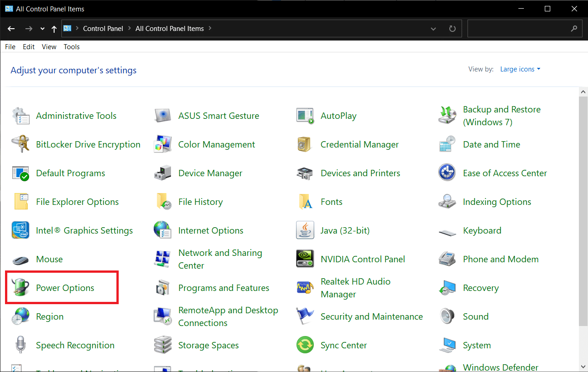Go back with the Back arrow
588x372 pixels.
pyautogui.click(x=11, y=29)
